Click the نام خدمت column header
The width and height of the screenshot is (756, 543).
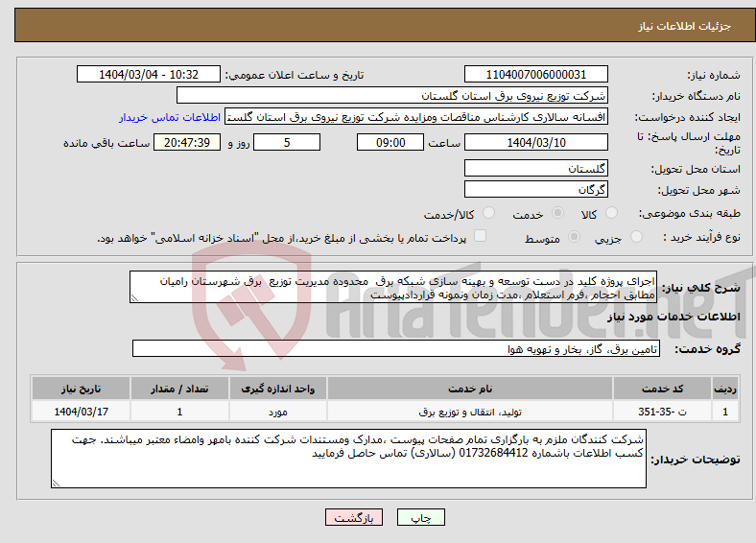click(x=470, y=389)
